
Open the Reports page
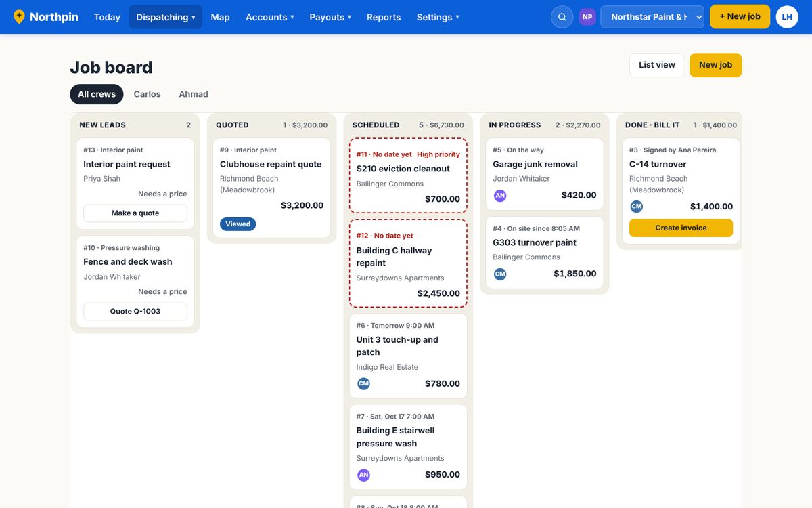pyautogui.click(x=384, y=17)
